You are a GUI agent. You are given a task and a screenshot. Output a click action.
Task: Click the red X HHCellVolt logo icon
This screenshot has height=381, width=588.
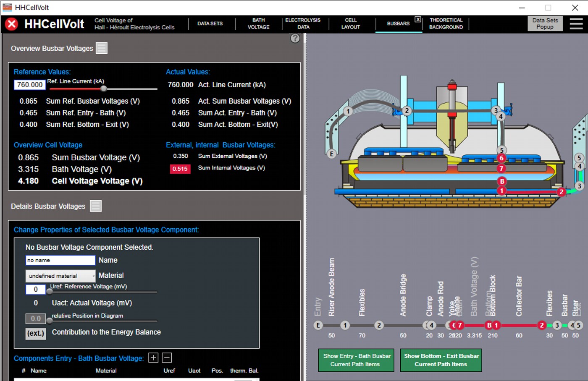(12, 24)
